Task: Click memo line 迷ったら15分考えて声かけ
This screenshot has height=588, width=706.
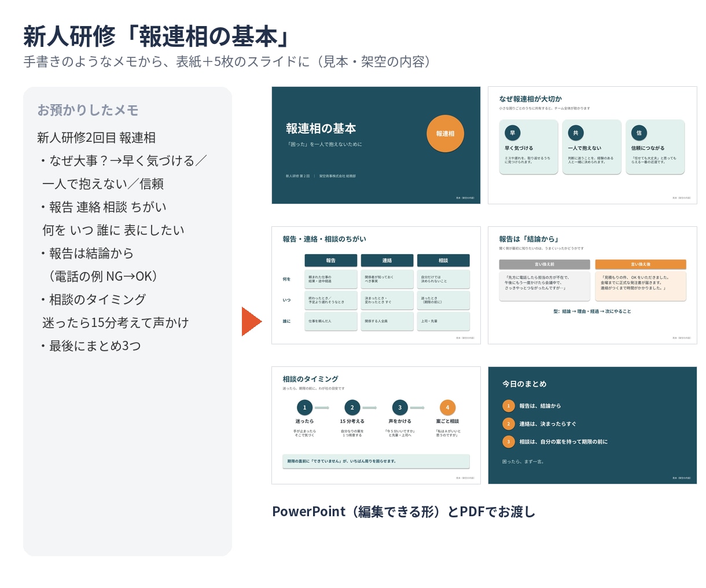Action: pyautogui.click(x=116, y=323)
